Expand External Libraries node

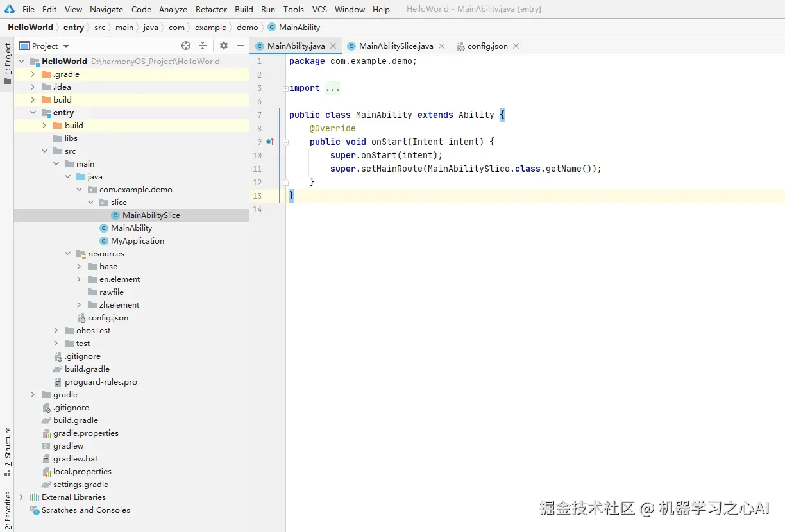pos(21,497)
